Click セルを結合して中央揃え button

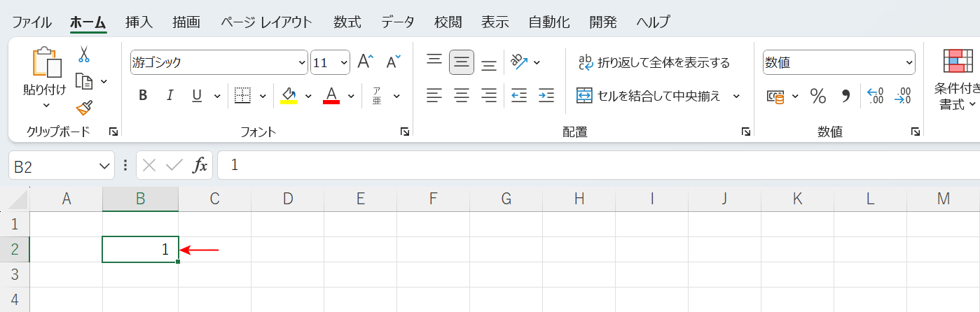point(649,96)
